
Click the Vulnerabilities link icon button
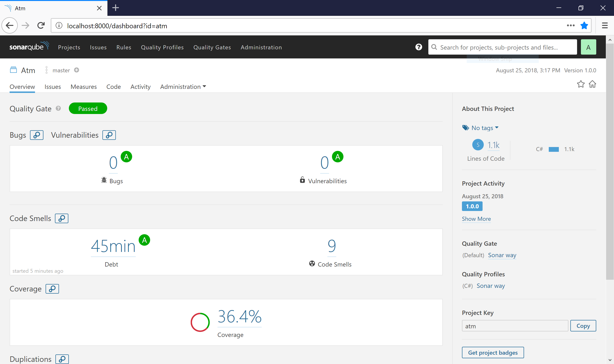pos(109,135)
